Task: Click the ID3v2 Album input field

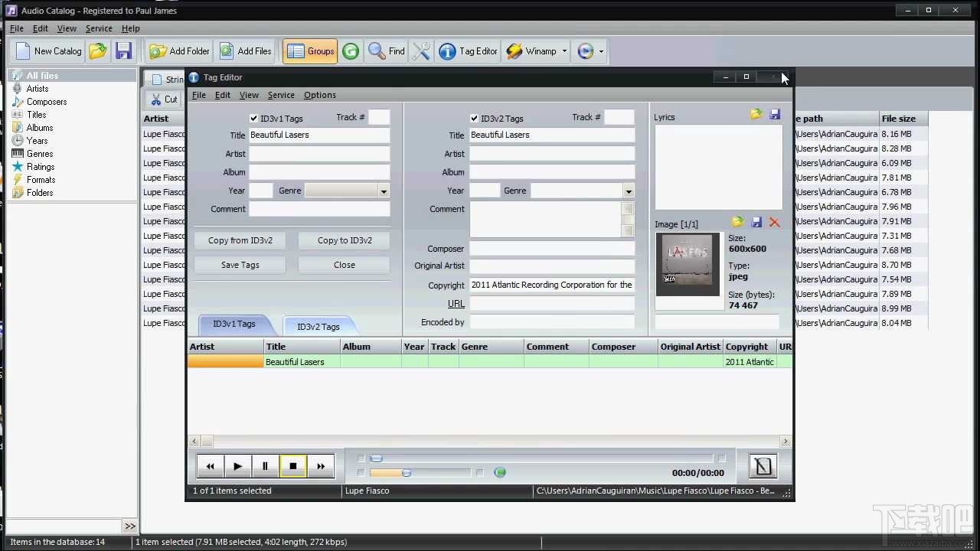Action: [x=552, y=172]
